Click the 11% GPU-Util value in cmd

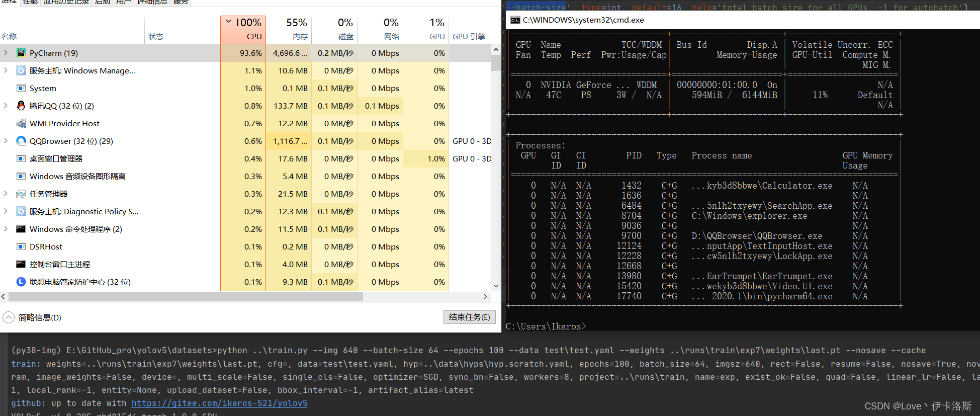[x=820, y=95]
